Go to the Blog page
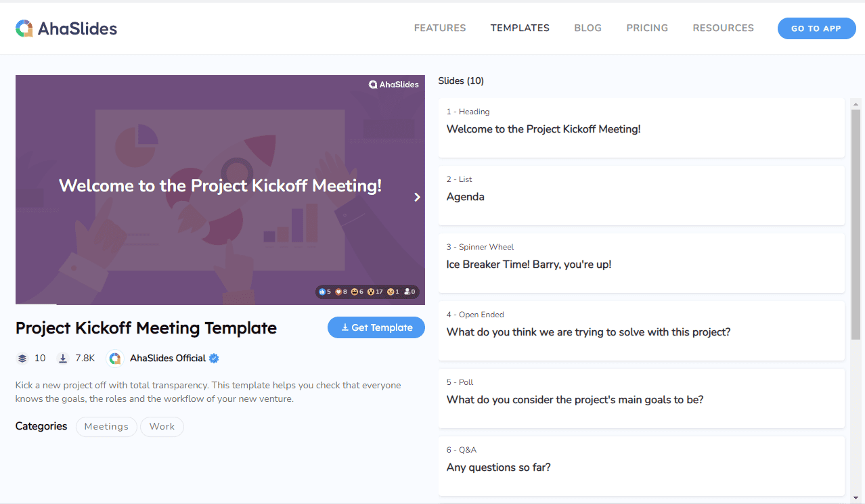The height and width of the screenshot is (504, 865). pos(587,28)
